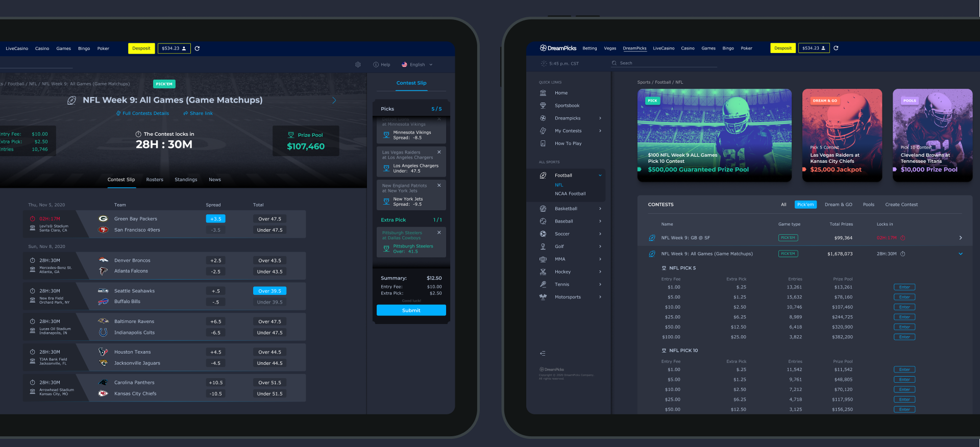Collapse the sidebar using the collapse icon

pos(543,353)
